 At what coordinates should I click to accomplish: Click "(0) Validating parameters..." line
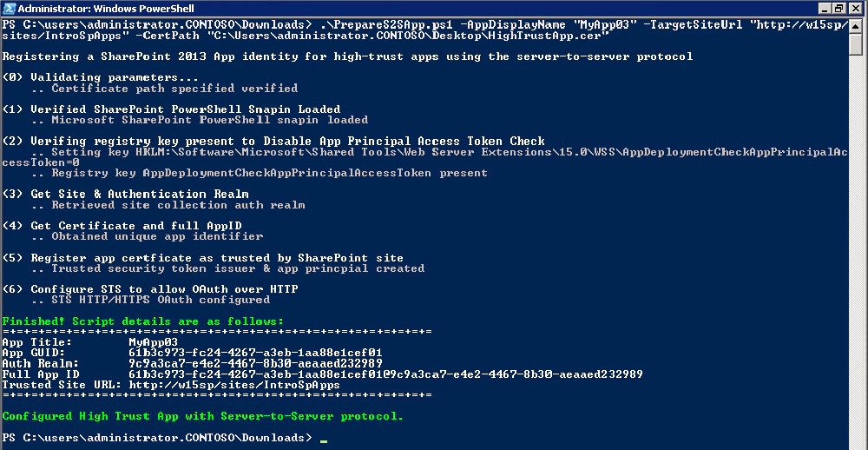point(100,77)
